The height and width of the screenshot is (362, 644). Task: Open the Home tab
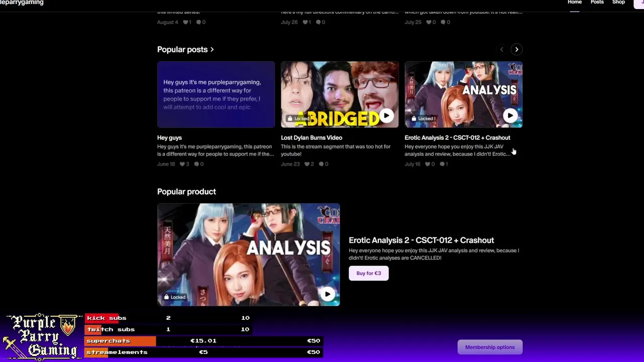tap(575, 3)
